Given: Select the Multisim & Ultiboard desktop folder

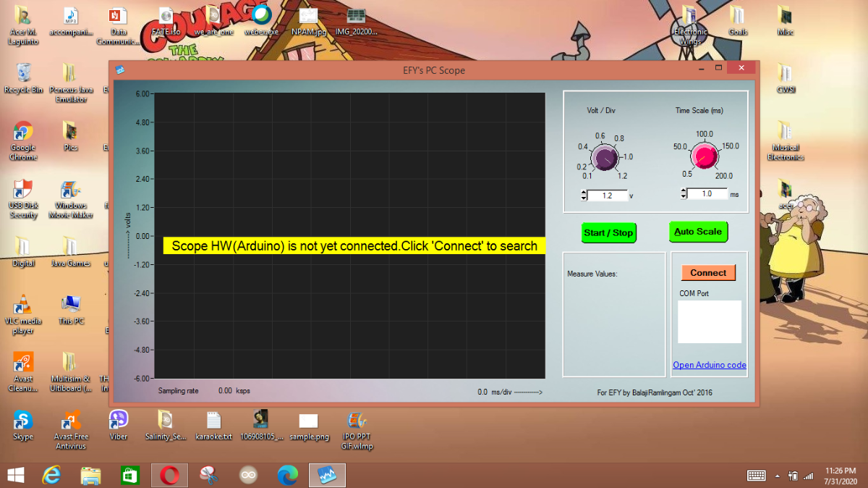Looking at the screenshot, I should tap(70, 372).
